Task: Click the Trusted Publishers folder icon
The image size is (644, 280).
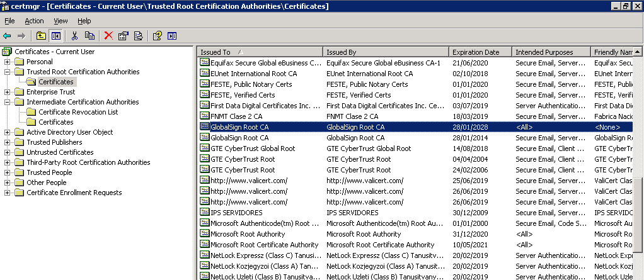Action: (x=20, y=142)
